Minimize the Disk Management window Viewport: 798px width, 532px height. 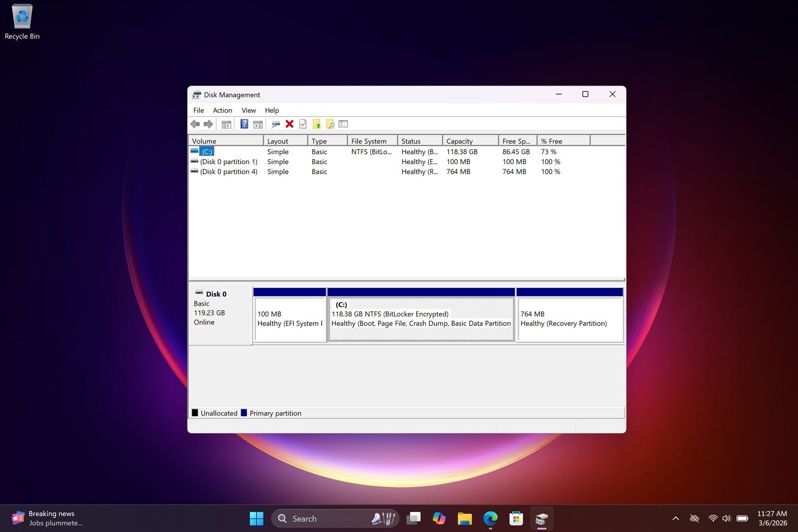[x=559, y=94]
